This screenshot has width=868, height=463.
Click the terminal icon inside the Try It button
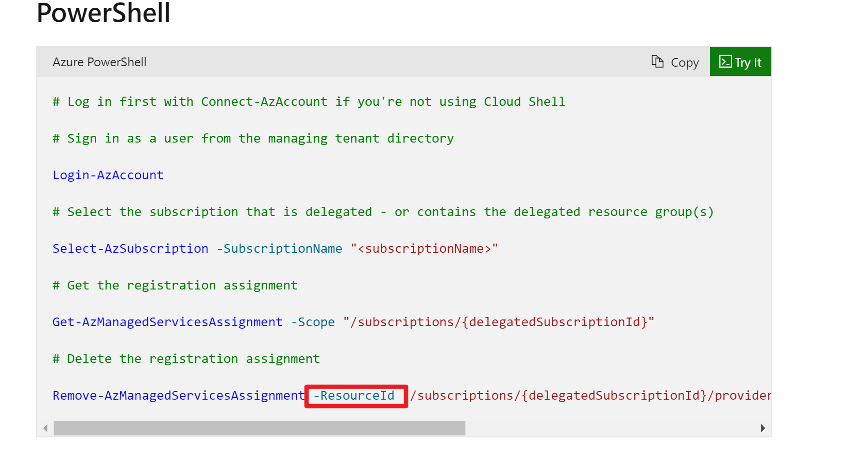tap(726, 62)
